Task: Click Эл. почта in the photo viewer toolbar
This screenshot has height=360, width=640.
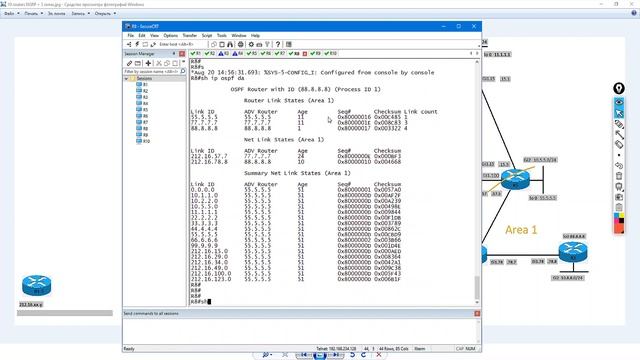Action: coord(56,13)
